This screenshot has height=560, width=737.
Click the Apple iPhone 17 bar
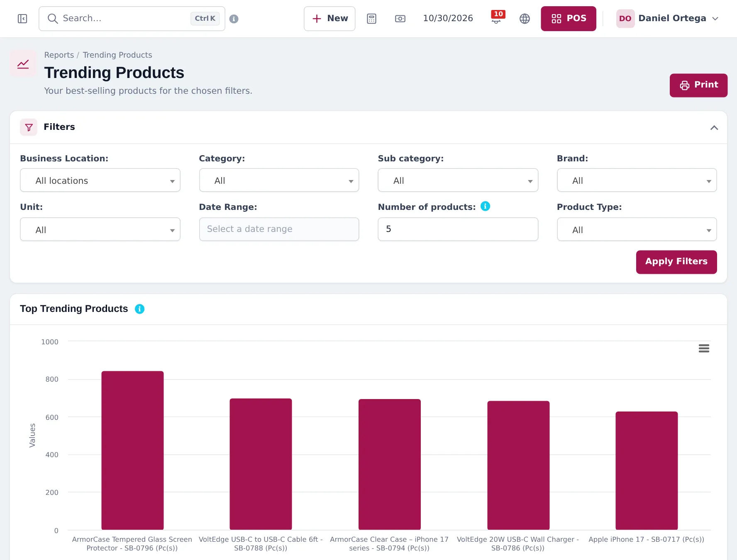647,471
